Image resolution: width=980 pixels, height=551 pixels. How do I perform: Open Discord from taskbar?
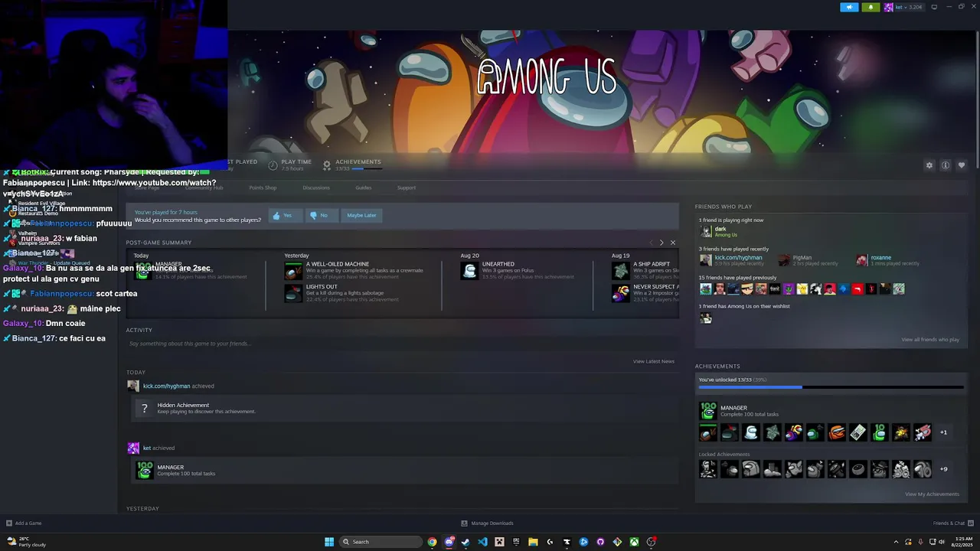(449, 542)
